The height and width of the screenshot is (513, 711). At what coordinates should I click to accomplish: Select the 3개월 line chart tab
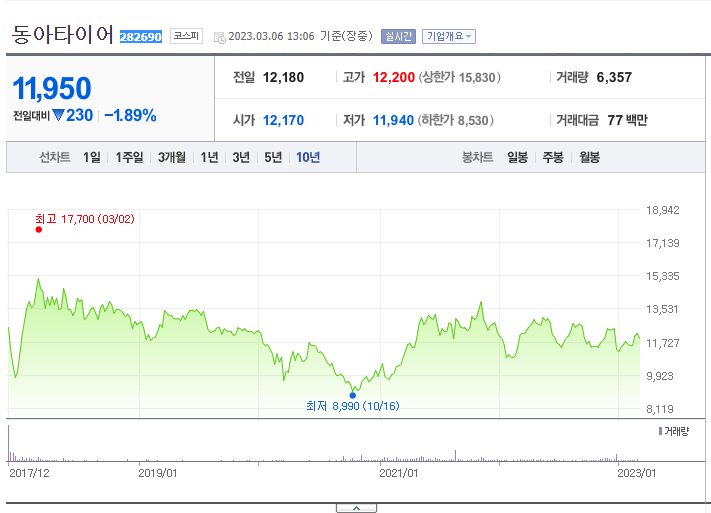pyautogui.click(x=172, y=157)
